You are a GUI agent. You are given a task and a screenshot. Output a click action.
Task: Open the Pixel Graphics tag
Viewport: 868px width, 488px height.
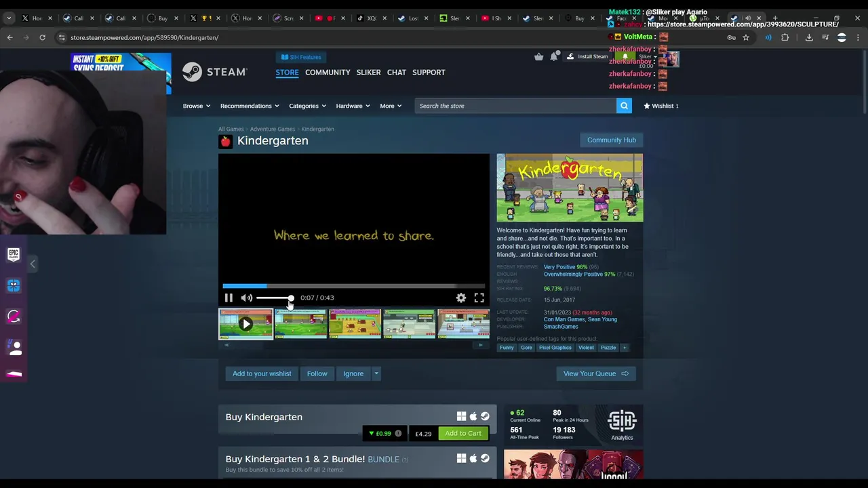(555, 348)
